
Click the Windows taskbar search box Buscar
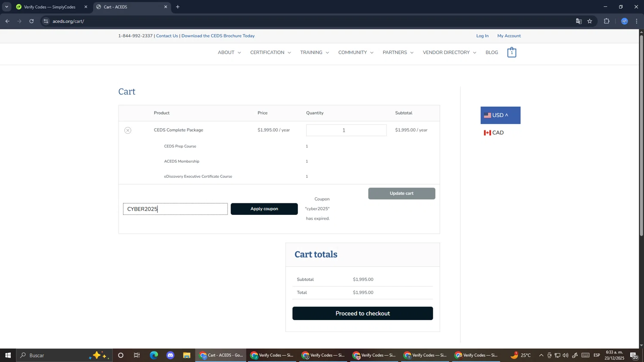(x=64, y=355)
